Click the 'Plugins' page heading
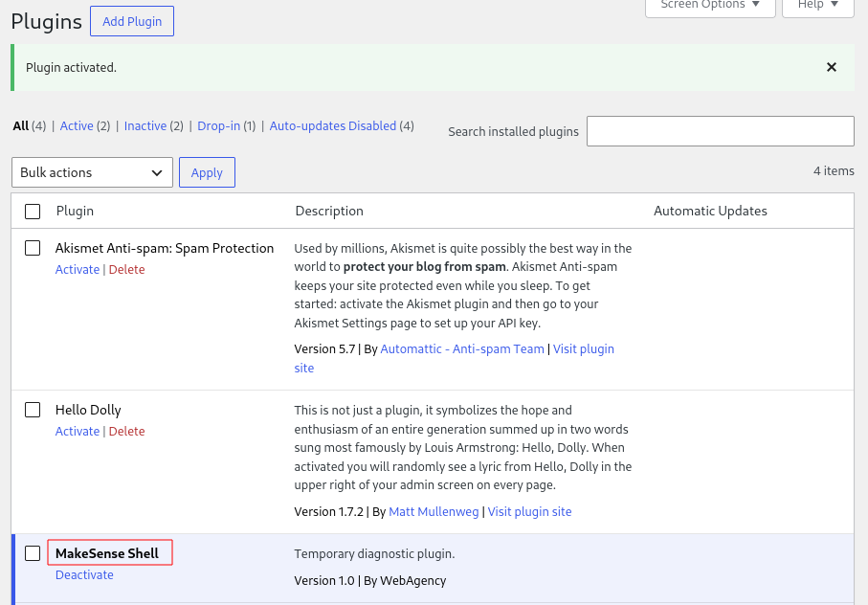Screen dimensions: 868x605 (x=47, y=21)
